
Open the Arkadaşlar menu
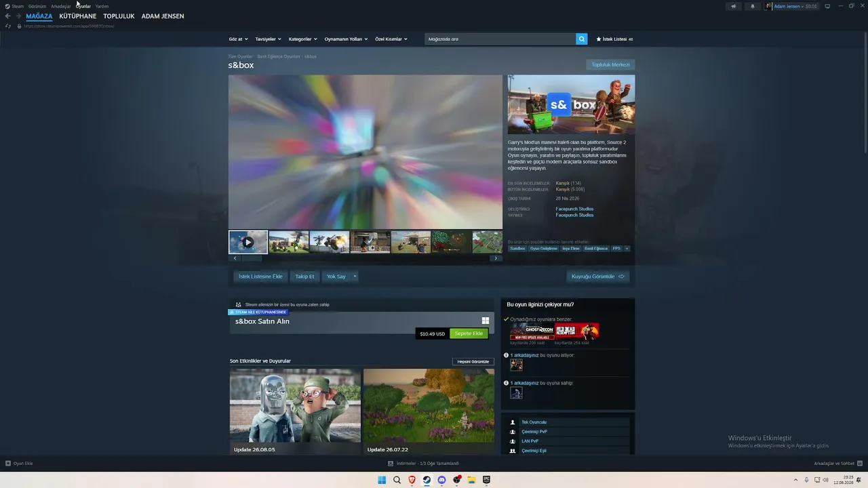[61, 6]
